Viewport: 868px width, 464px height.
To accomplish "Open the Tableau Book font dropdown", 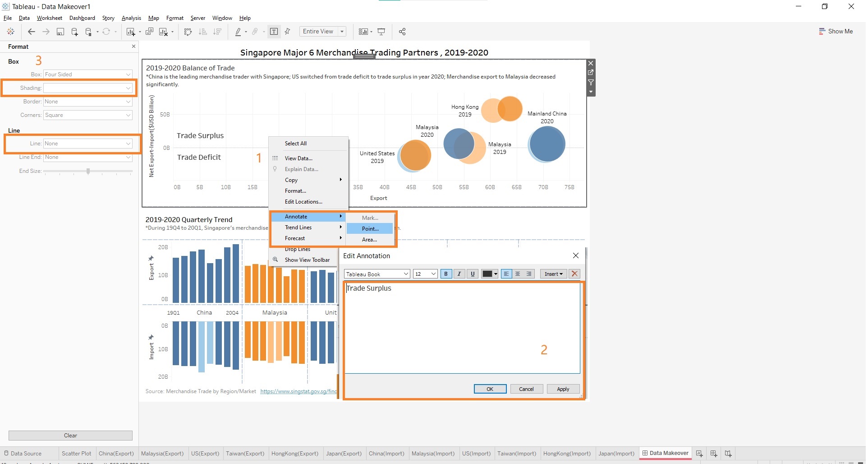I will click(377, 274).
